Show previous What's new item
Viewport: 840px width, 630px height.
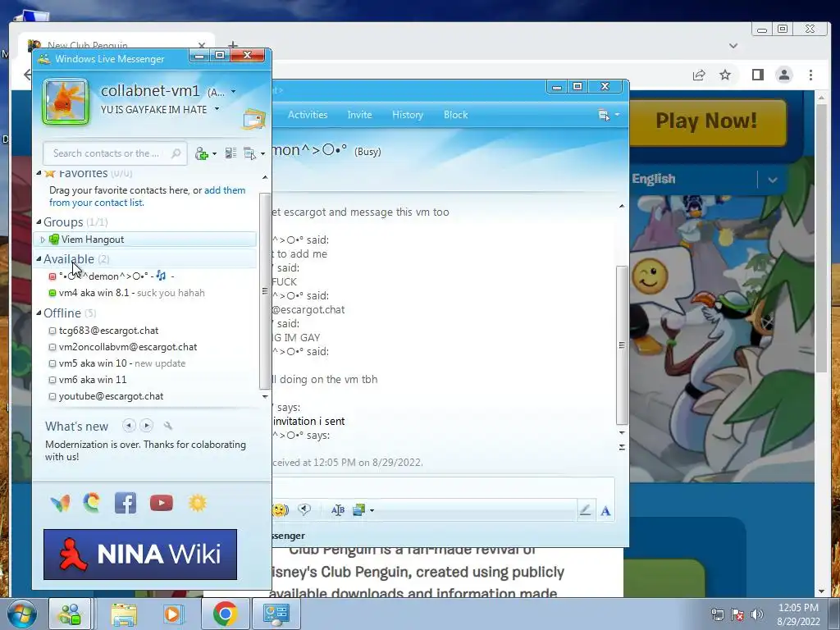(129, 426)
